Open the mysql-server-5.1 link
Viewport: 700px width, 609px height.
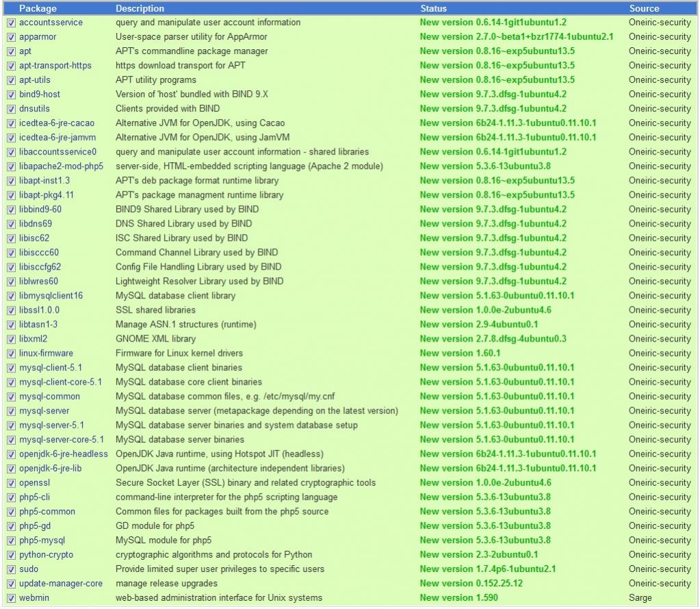(51, 426)
